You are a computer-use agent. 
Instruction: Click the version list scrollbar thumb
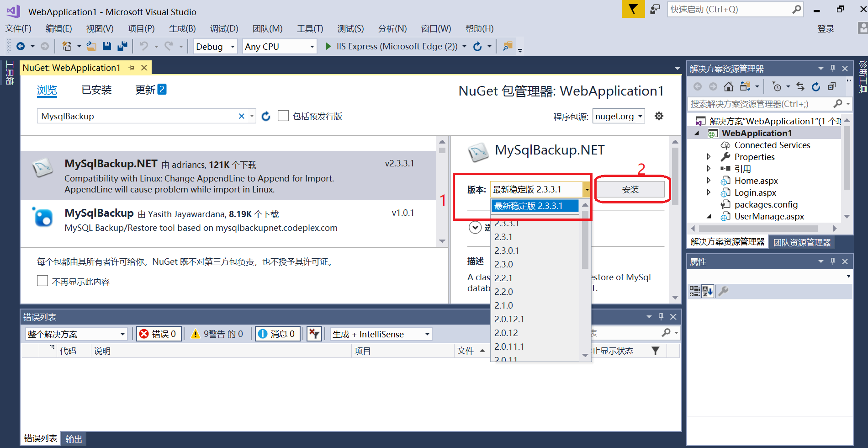click(x=585, y=240)
